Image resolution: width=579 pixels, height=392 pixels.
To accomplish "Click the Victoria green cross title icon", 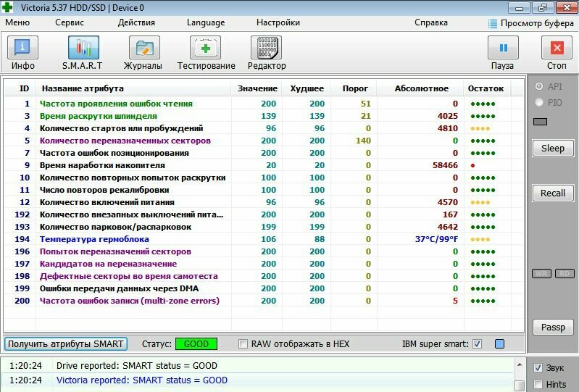I will pyautogui.click(x=7, y=7).
